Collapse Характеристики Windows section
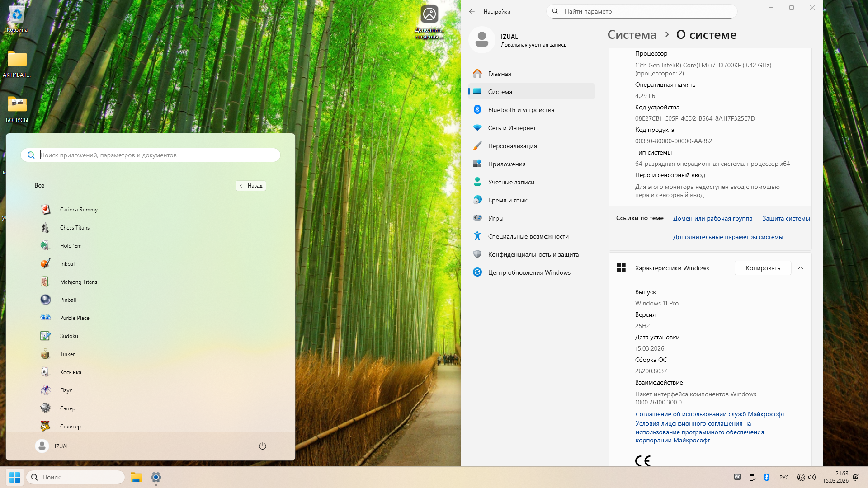This screenshot has width=868, height=488. coord(801,268)
